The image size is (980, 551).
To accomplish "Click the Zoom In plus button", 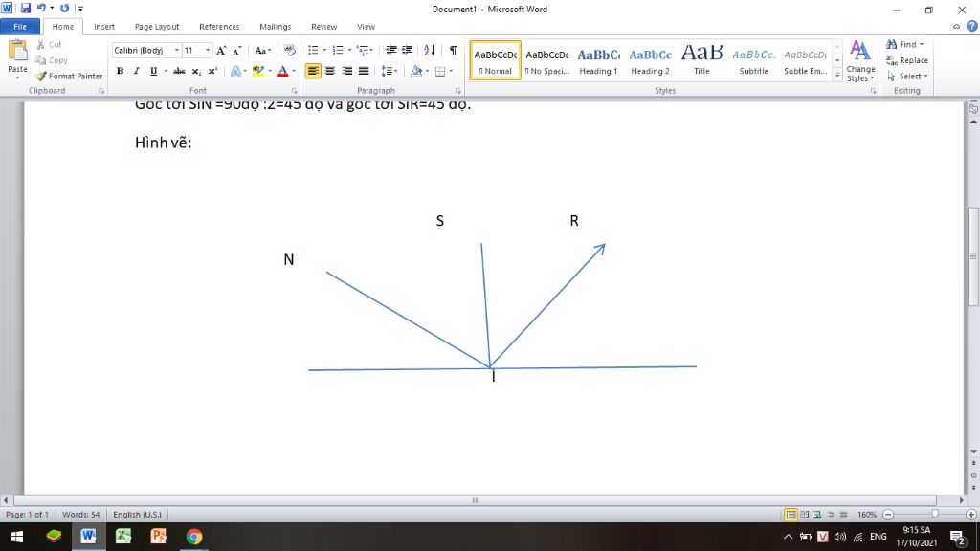I will [x=970, y=515].
